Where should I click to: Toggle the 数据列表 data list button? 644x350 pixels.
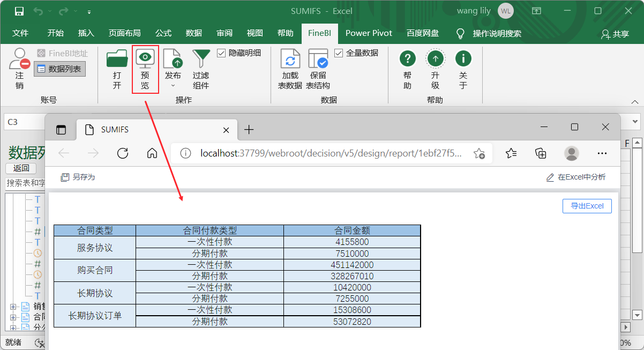pos(59,69)
